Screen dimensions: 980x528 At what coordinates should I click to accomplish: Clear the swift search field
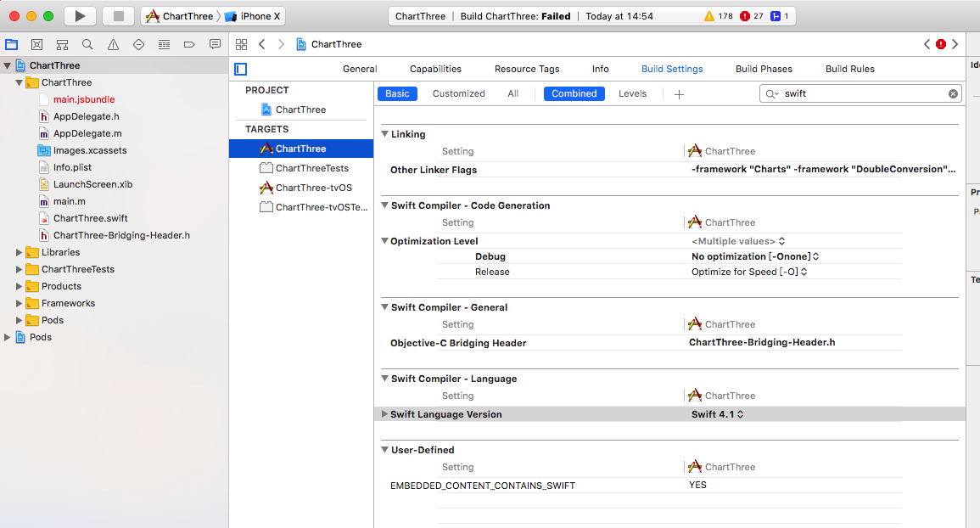click(953, 93)
